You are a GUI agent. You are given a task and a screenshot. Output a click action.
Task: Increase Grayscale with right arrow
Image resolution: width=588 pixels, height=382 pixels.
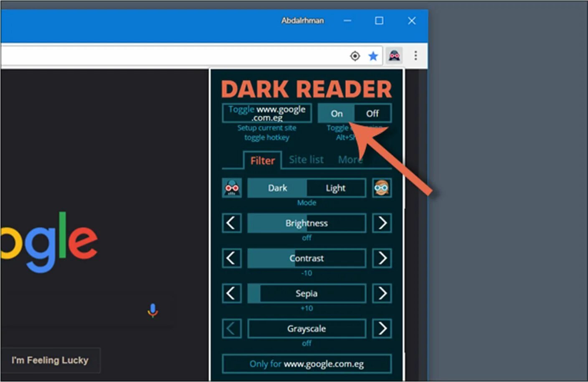[x=382, y=329]
